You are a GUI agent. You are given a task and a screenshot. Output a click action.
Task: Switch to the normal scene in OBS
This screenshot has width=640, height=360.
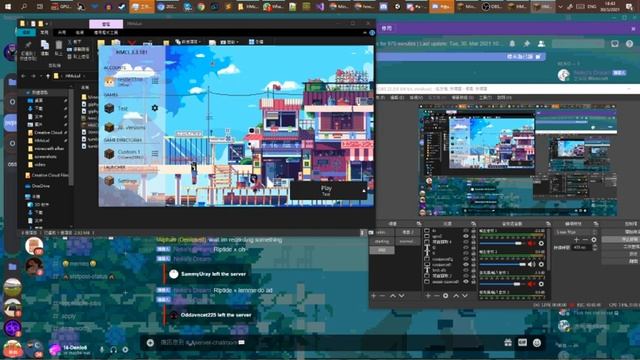(407, 241)
